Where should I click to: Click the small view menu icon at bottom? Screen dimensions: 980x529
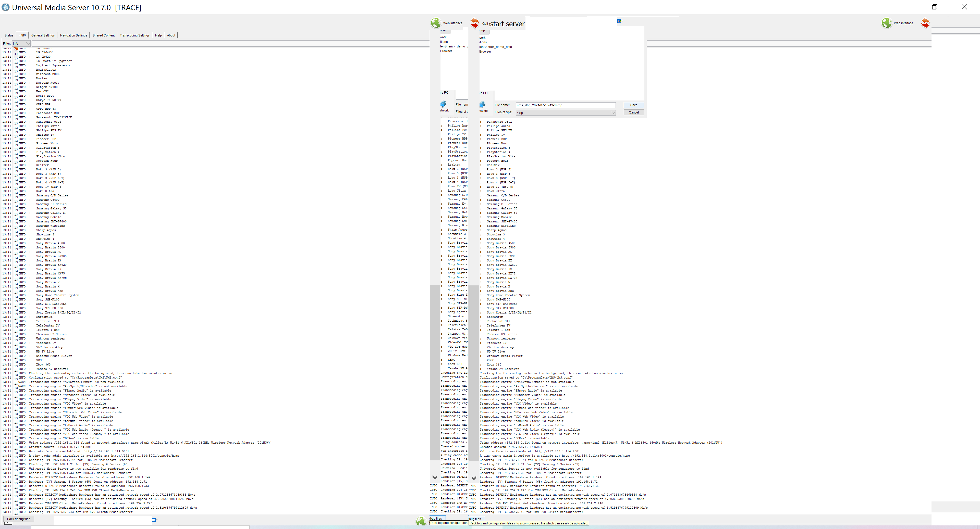pos(154,520)
